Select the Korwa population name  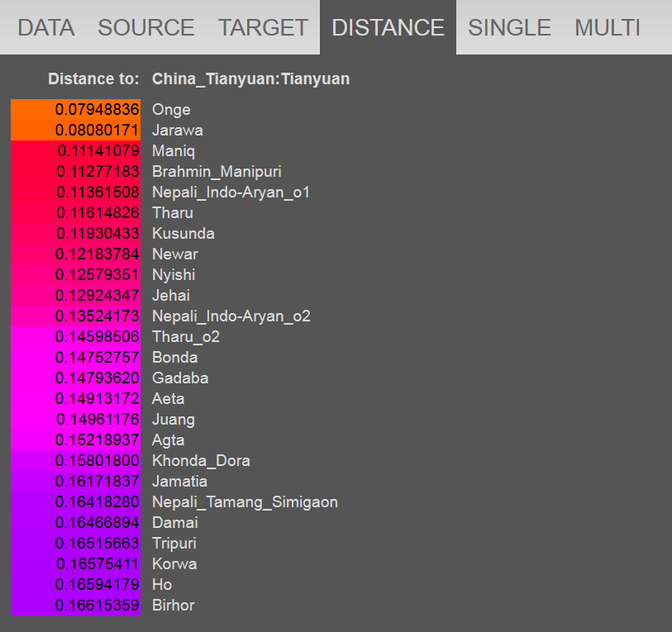click(174, 564)
